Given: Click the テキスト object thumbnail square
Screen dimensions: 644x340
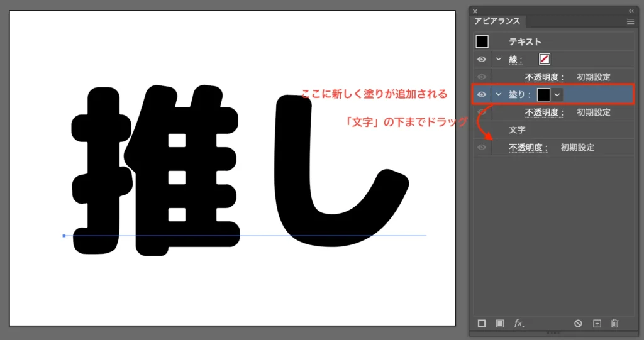Looking at the screenshot, I should 482,41.
